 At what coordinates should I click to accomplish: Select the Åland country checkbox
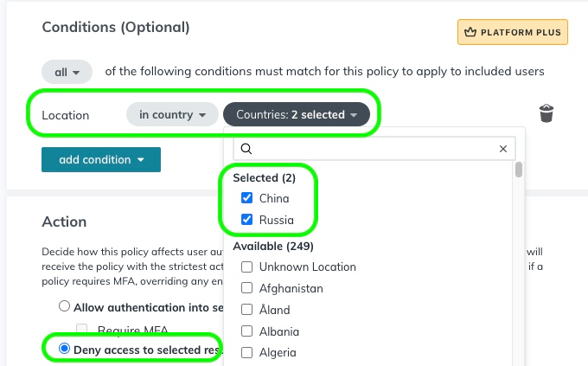247,310
